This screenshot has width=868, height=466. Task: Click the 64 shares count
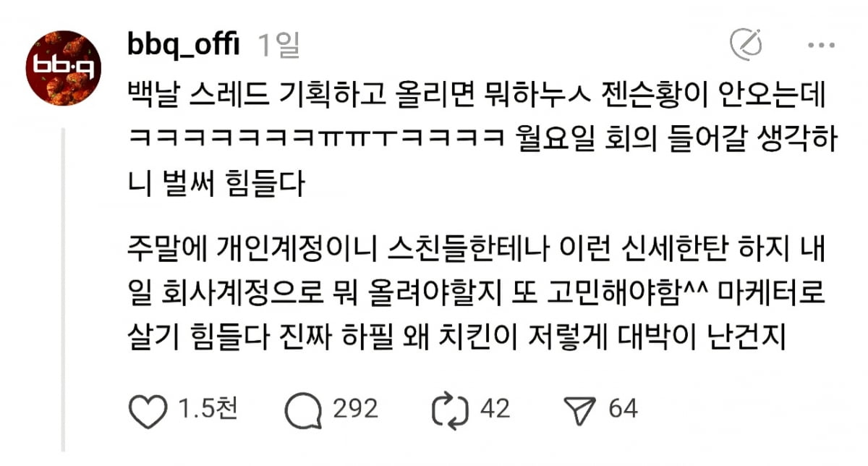624,410
